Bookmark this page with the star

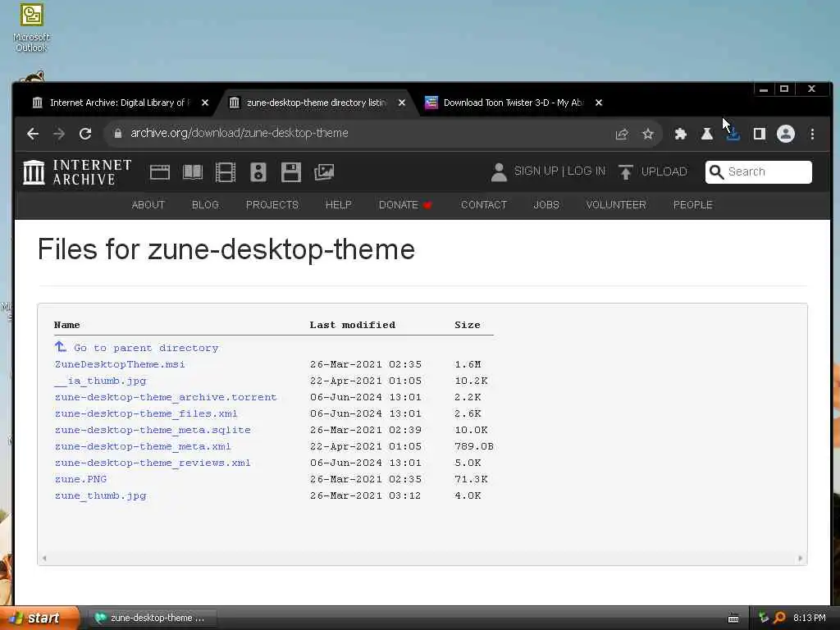[x=648, y=134]
